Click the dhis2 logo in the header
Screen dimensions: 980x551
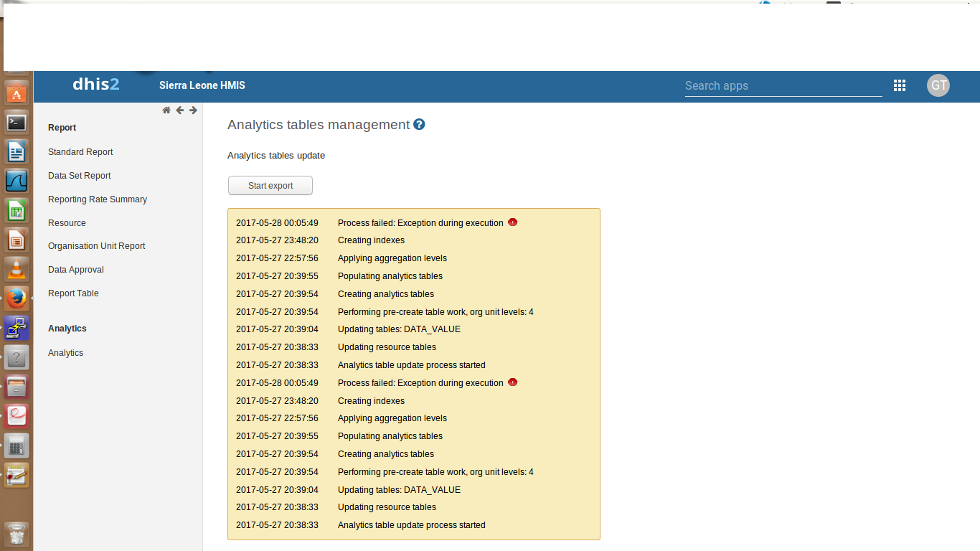(96, 85)
